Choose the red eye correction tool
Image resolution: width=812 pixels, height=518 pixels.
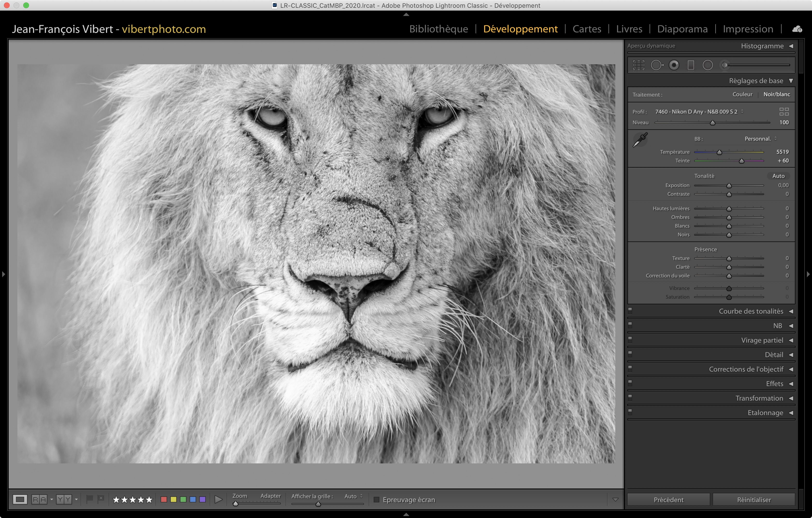(674, 65)
